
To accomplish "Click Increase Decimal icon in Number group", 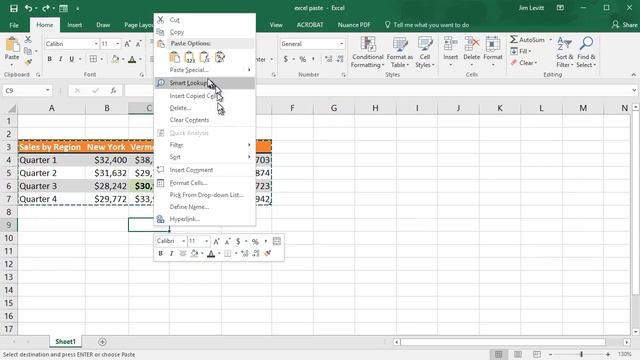I will (329, 59).
